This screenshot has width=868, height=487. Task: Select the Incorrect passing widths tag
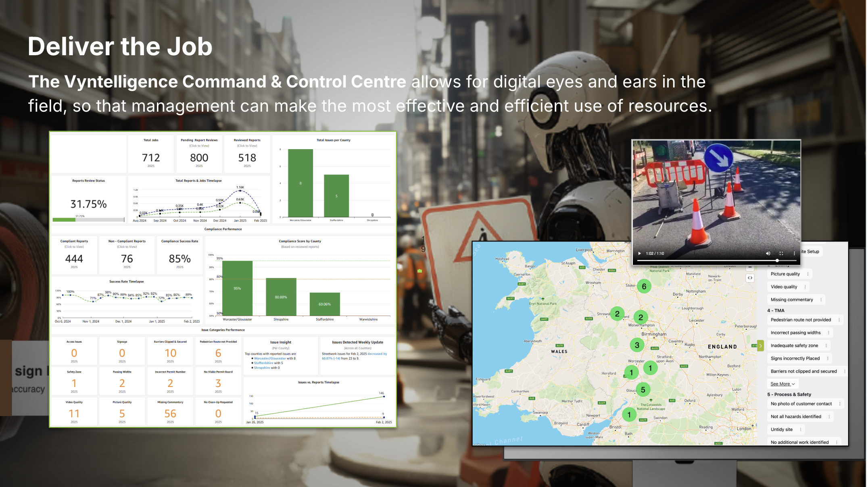795,333
